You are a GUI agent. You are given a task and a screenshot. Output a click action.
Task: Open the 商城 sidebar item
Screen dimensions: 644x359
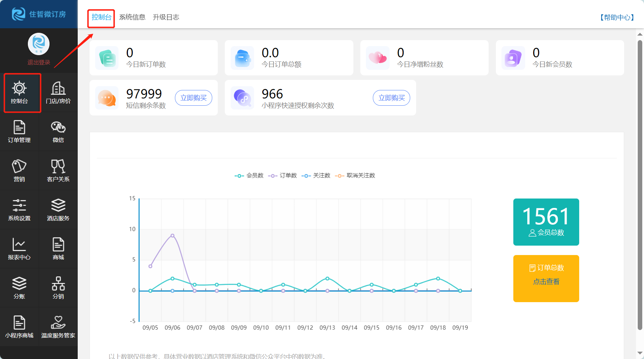[x=58, y=249]
